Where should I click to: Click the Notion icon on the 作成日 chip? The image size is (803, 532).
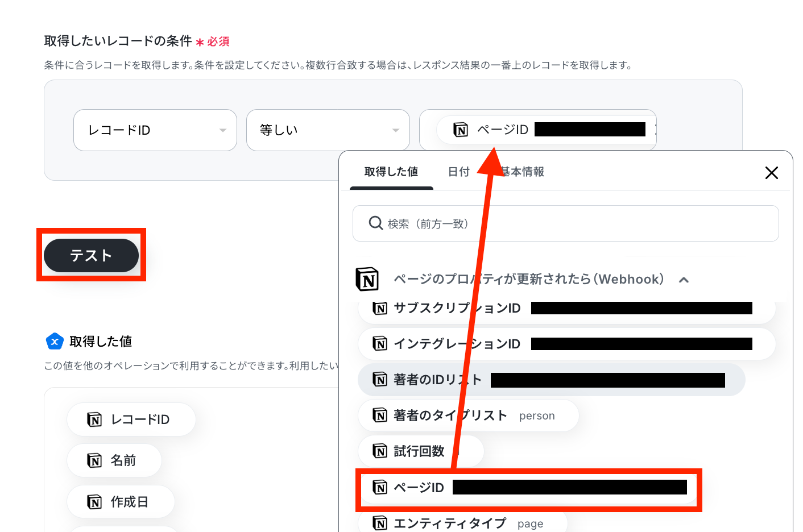[94, 502]
